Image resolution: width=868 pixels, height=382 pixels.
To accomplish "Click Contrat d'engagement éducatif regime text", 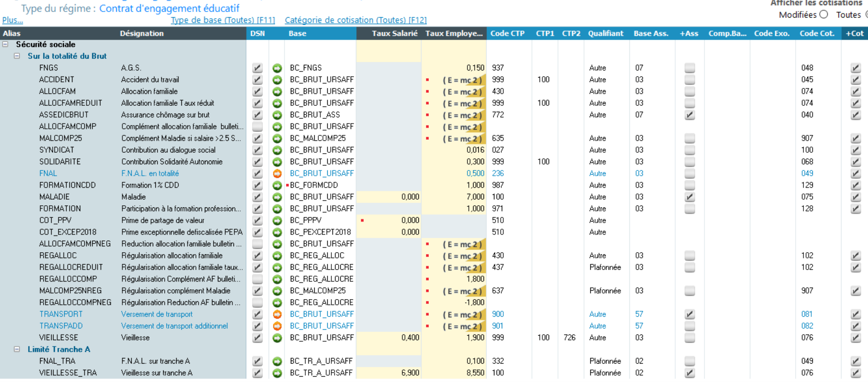I will click(x=169, y=8).
